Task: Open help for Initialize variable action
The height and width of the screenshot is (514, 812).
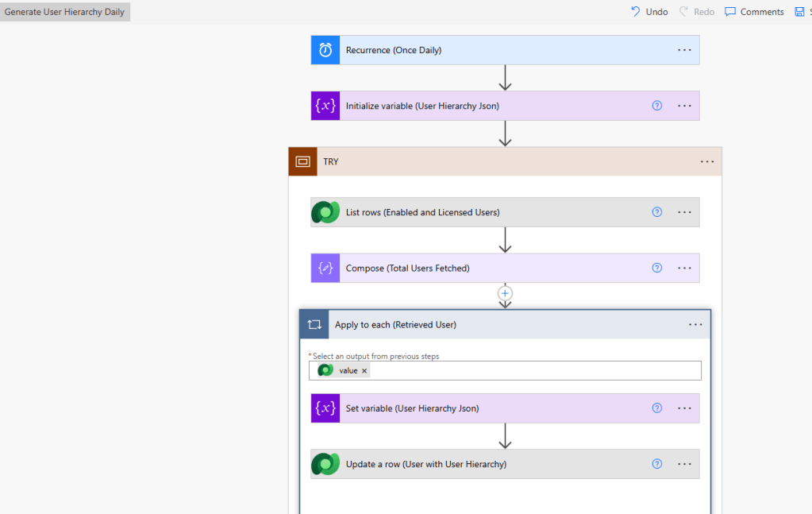Action: 656,106
